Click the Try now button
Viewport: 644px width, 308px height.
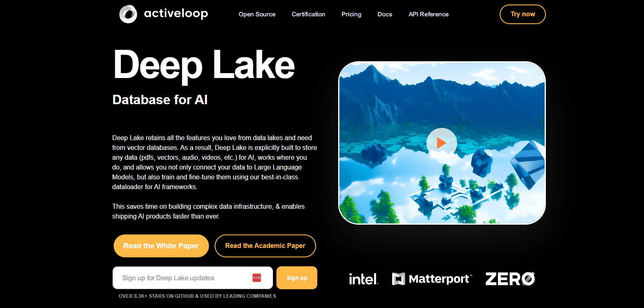pos(523,14)
